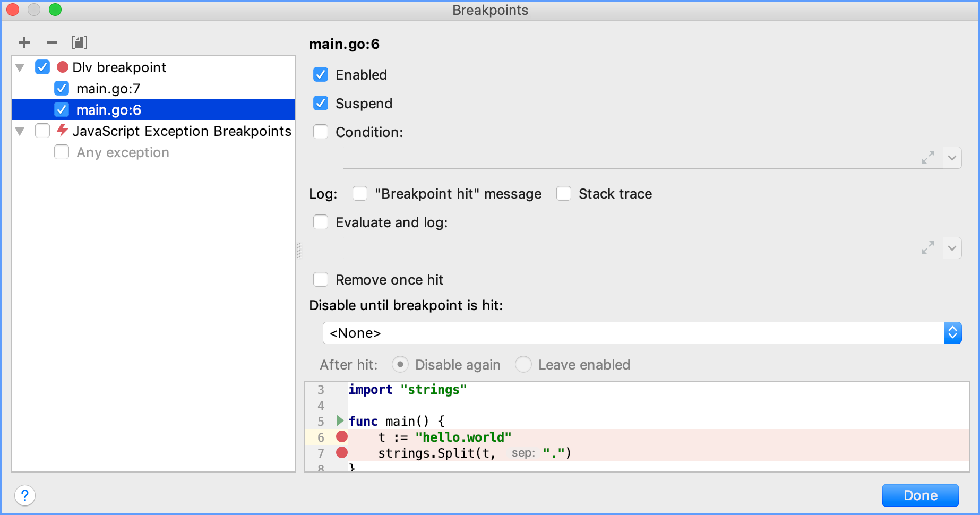Select the Any exception tree entry

tap(123, 152)
